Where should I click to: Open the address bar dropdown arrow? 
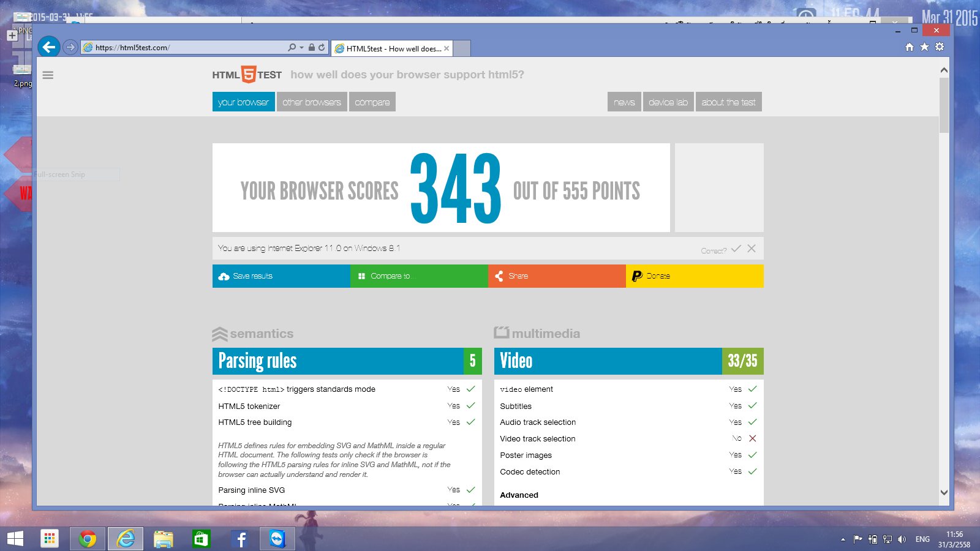pyautogui.click(x=301, y=48)
